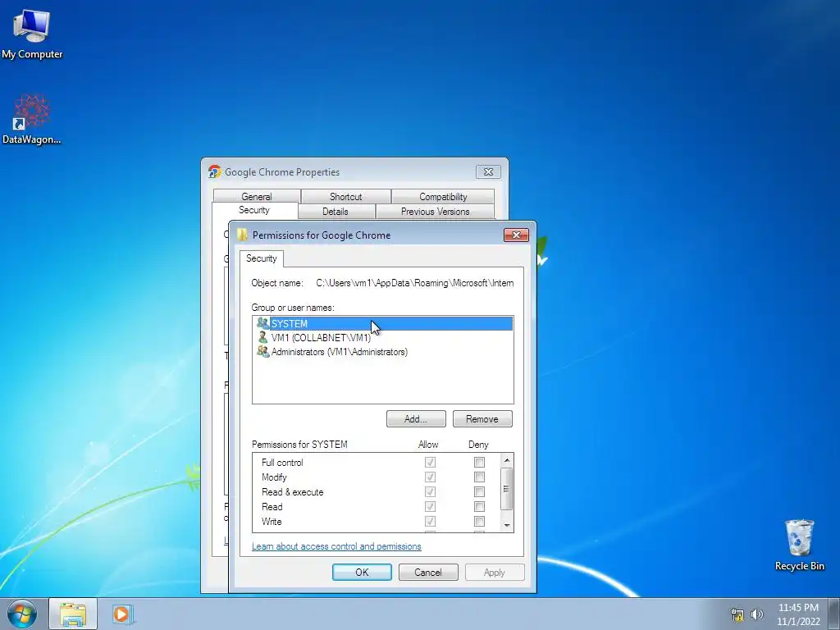Screen dimensions: 840x630
Task: Close the Permissions for Google Chrome dialog
Action: (516, 235)
